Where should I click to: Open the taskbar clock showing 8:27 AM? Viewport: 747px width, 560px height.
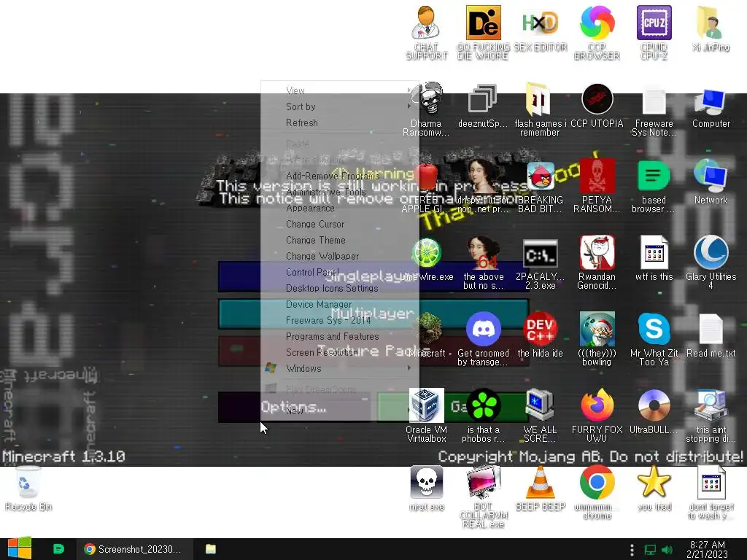tap(707, 549)
